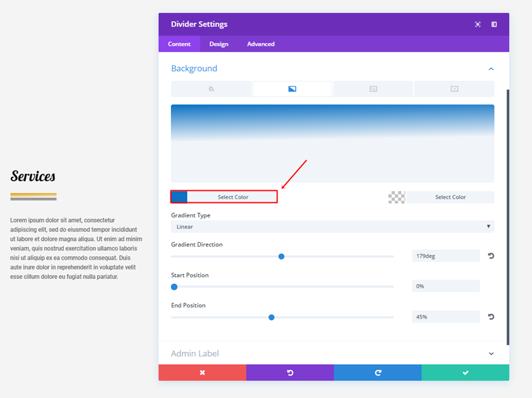This screenshot has width=532, height=398.
Task: Click the Background section title
Action: (x=194, y=68)
